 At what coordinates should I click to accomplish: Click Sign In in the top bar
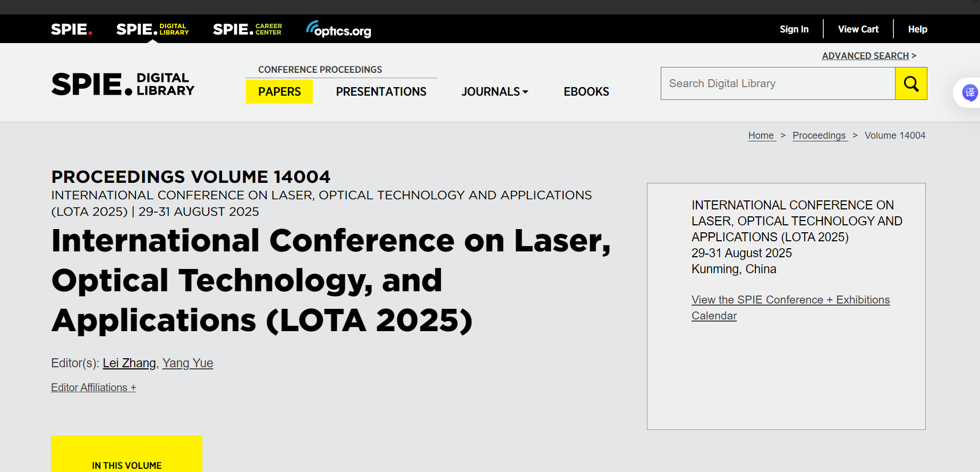click(x=794, y=29)
